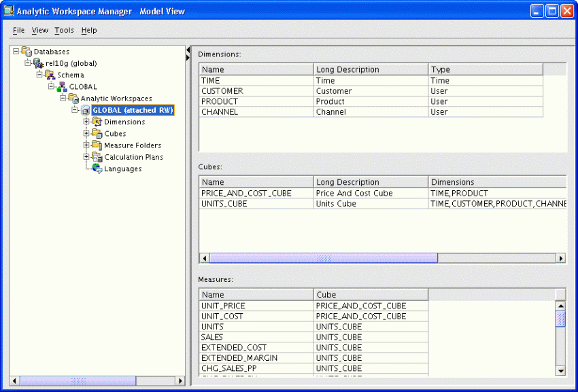Click left arrow of Cubes table scrollbar
The image size is (578, 392).
tap(205, 258)
